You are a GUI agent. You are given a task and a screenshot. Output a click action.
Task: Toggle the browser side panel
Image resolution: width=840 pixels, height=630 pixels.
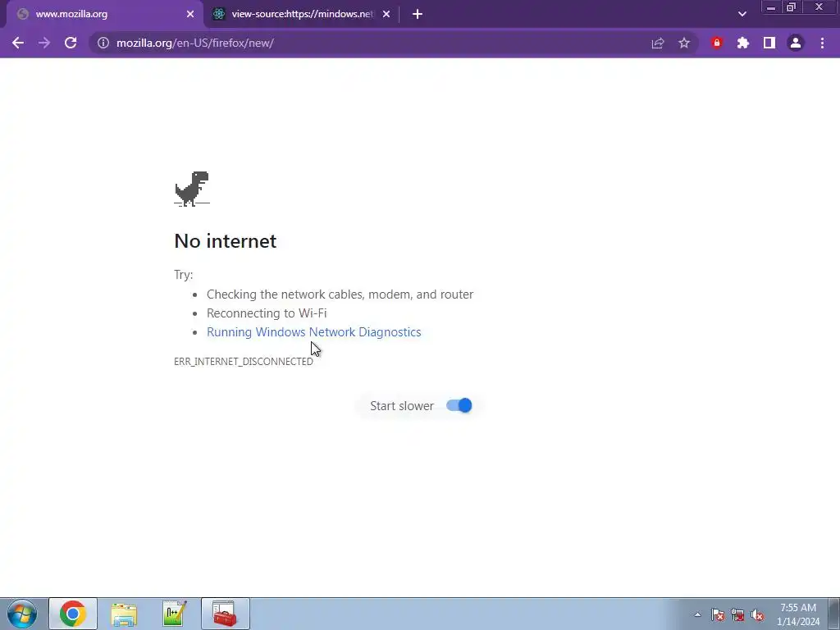tap(769, 43)
